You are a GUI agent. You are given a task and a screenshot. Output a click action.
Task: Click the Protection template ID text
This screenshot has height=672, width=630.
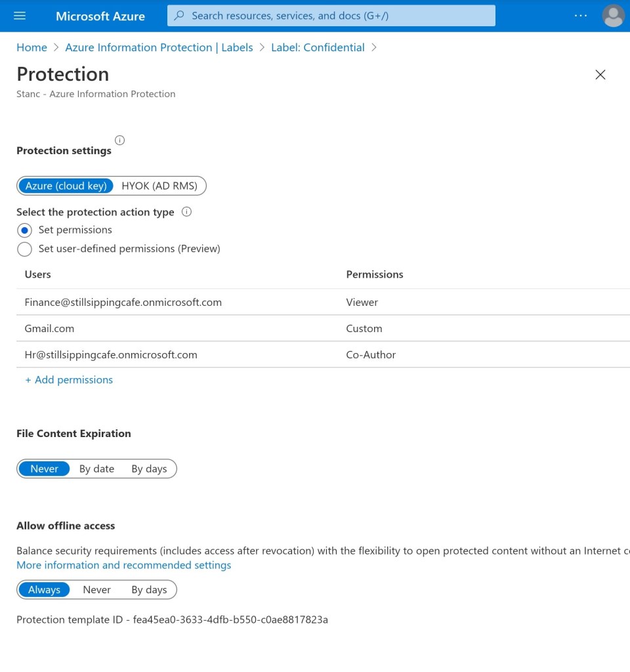[173, 619]
